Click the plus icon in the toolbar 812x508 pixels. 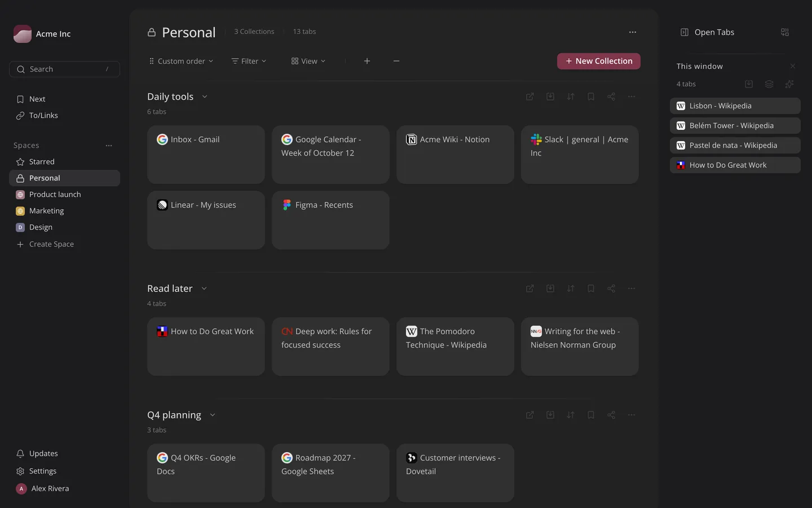pyautogui.click(x=367, y=61)
